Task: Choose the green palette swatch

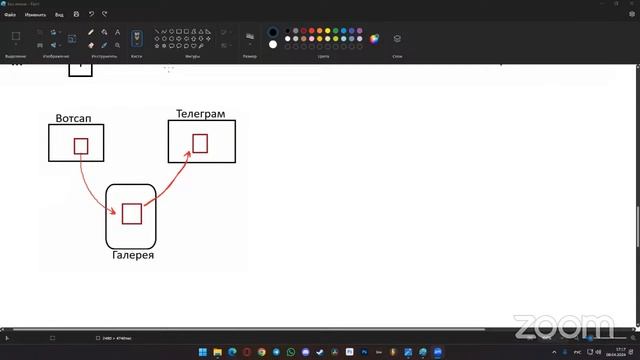Action: (336, 31)
